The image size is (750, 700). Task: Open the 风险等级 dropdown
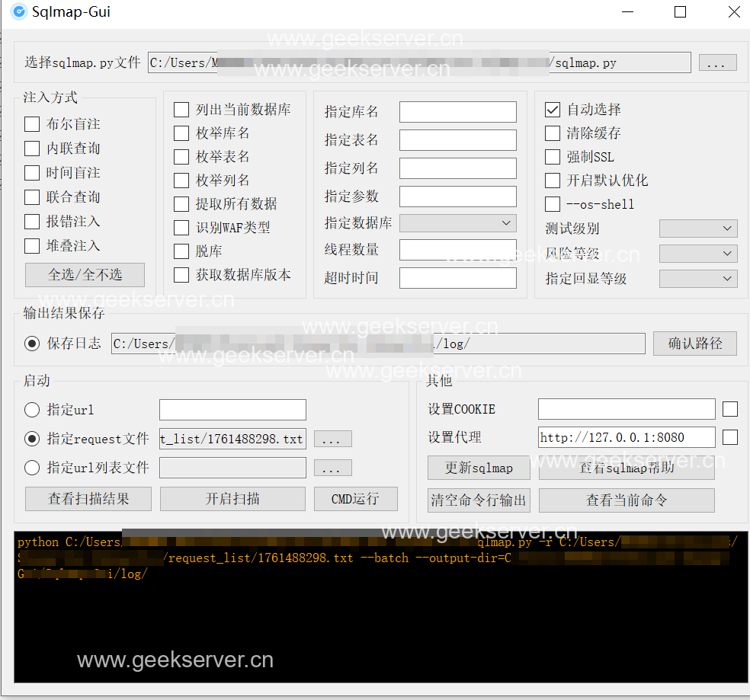coord(697,254)
